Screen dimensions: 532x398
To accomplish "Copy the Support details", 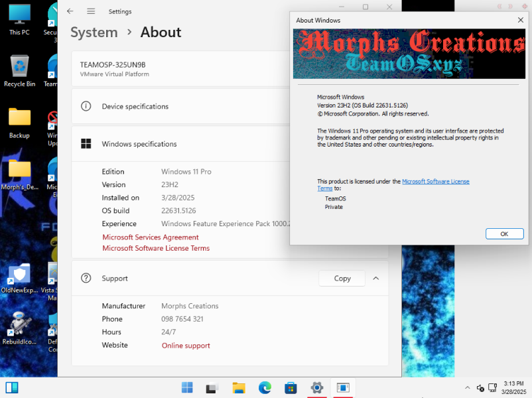I will tap(342, 278).
